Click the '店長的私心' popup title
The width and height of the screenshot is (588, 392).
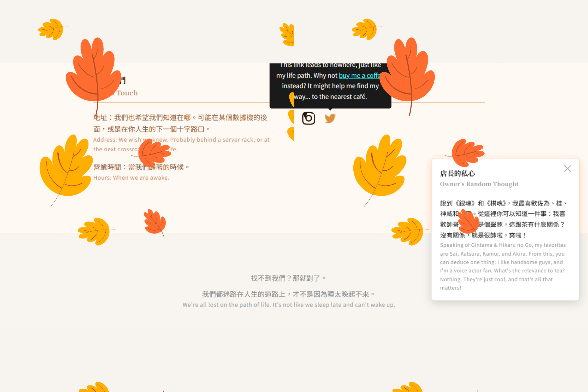(457, 173)
